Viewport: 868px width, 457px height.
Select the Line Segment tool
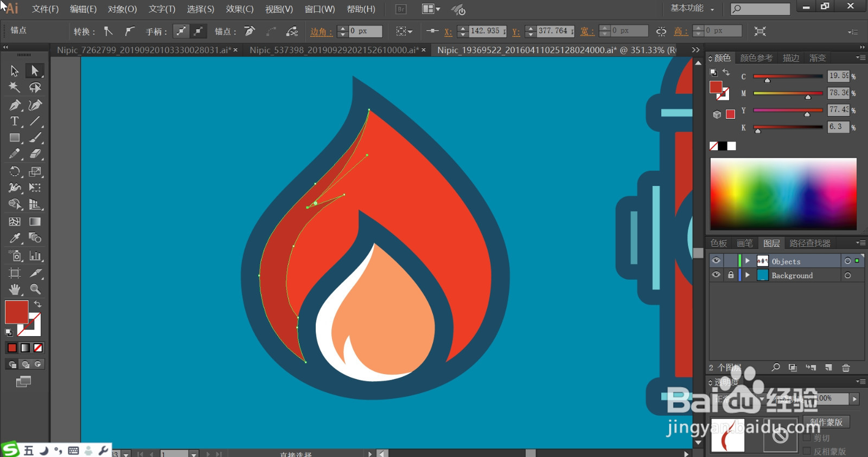(35, 121)
